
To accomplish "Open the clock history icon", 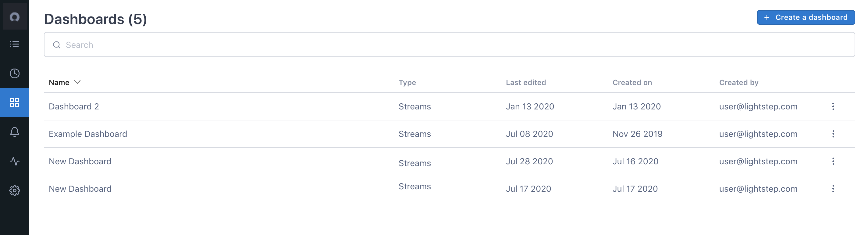I will 15,73.
